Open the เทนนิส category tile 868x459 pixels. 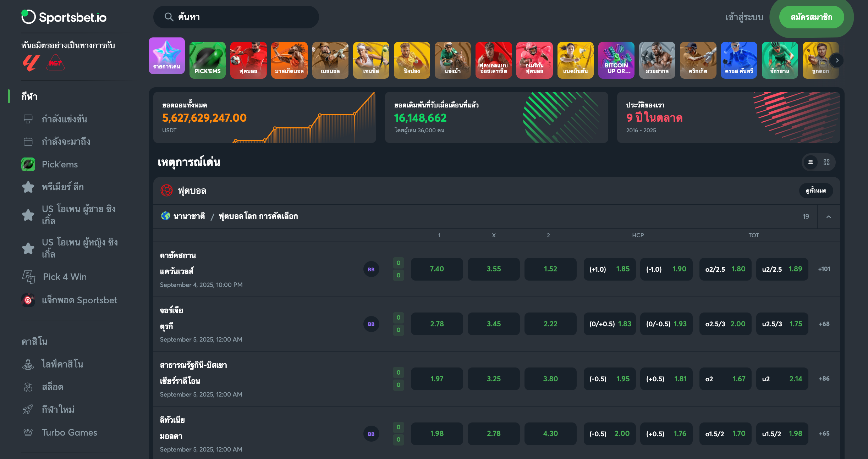click(371, 60)
